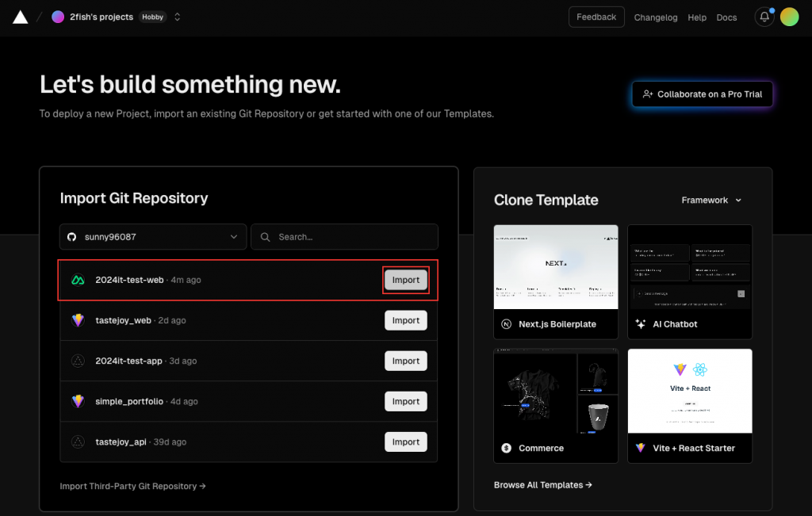Click the Vite icon beside tastejoy_web
812x516 pixels.
(78, 320)
